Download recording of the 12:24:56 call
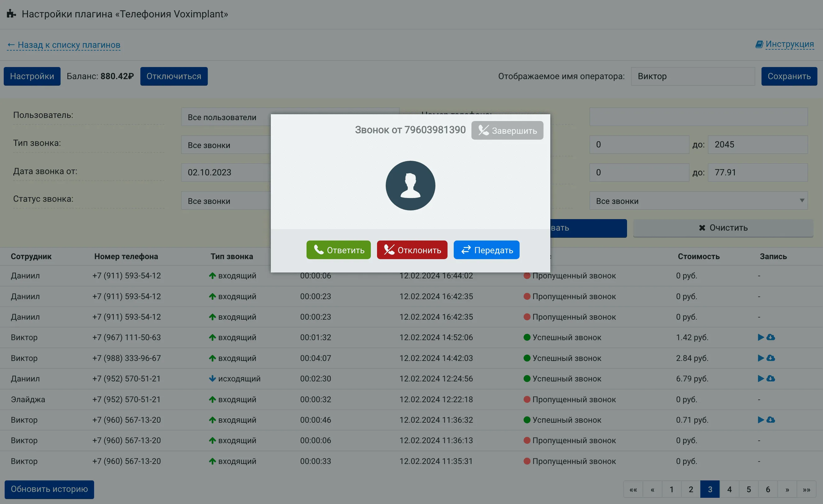 771,379
